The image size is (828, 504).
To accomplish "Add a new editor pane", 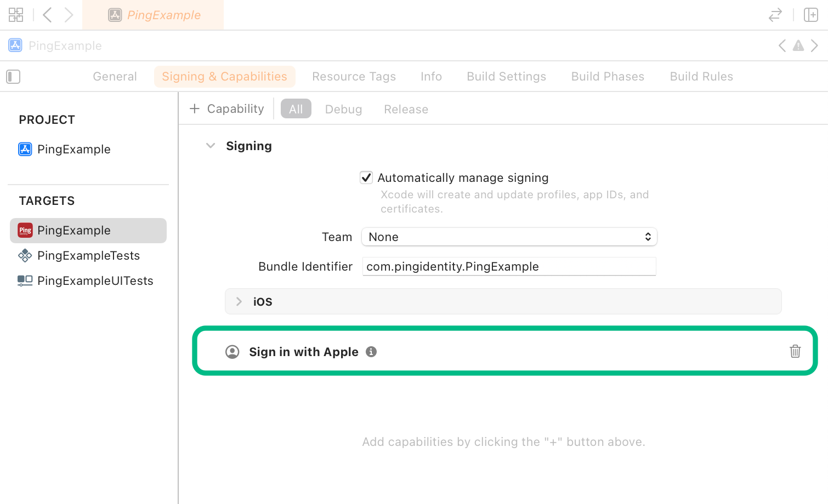I will point(811,15).
